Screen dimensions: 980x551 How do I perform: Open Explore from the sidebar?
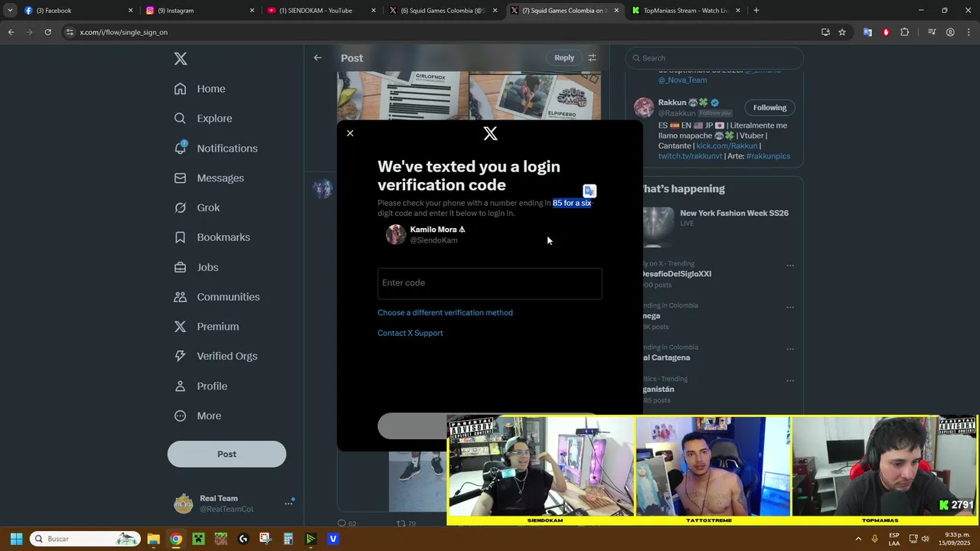203,119
